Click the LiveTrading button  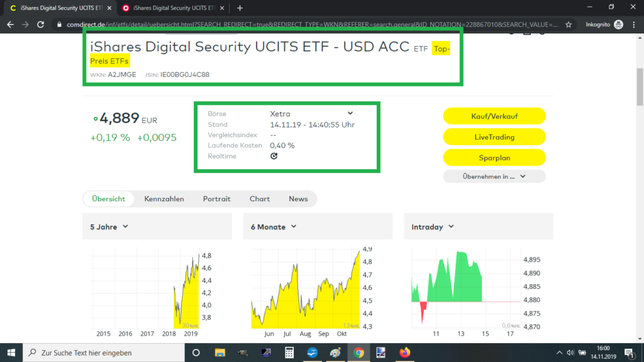tap(494, 137)
